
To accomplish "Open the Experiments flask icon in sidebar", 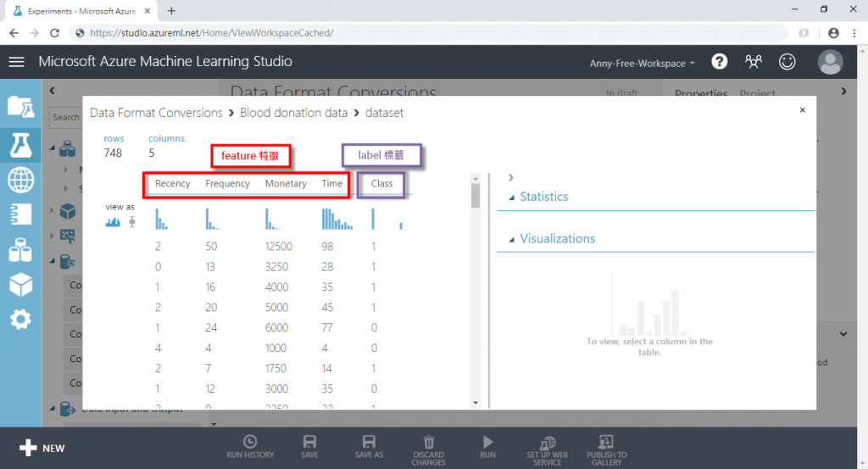I will (x=20, y=145).
